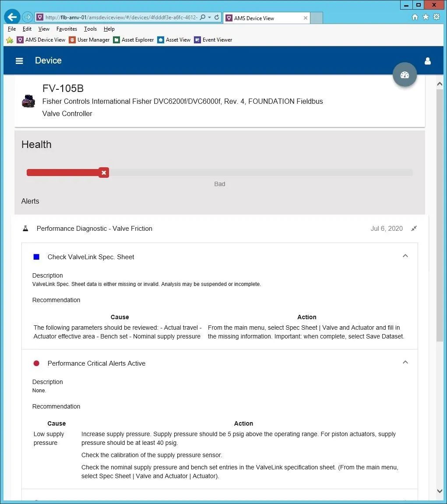447x504 pixels.
Task: Go back with the browser Back arrow
Action: point(12,17)
